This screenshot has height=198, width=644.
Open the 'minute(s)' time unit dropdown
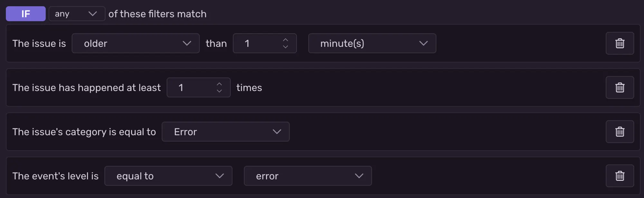tap(372, 43)
